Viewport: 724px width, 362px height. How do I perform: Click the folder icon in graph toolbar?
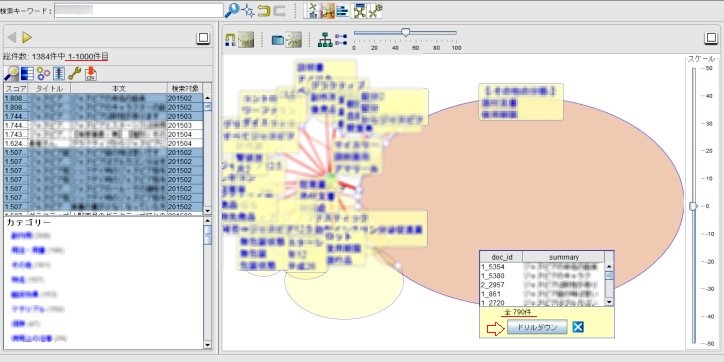click(278, 40)
